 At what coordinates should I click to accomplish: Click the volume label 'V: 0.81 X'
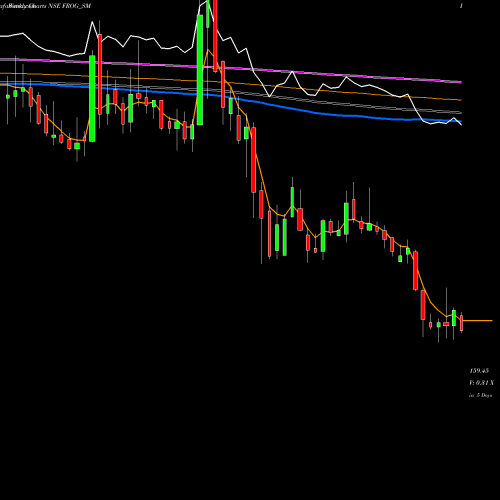482,383
